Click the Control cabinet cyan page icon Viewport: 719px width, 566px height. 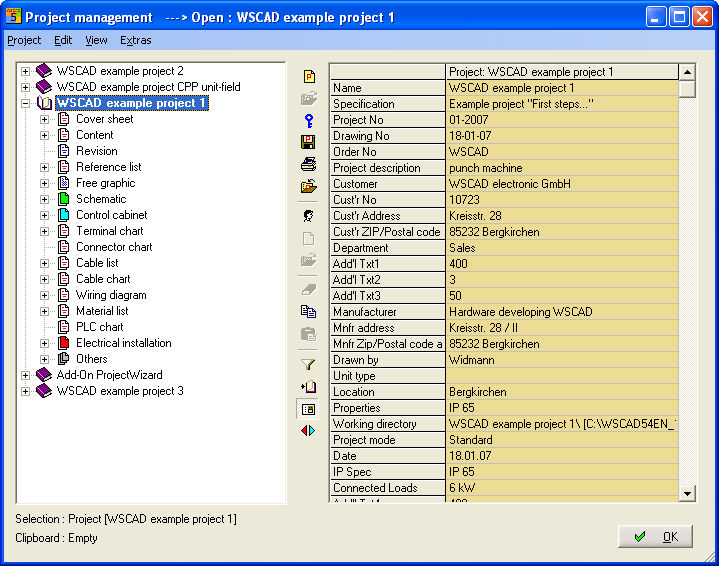click(64, 215)
